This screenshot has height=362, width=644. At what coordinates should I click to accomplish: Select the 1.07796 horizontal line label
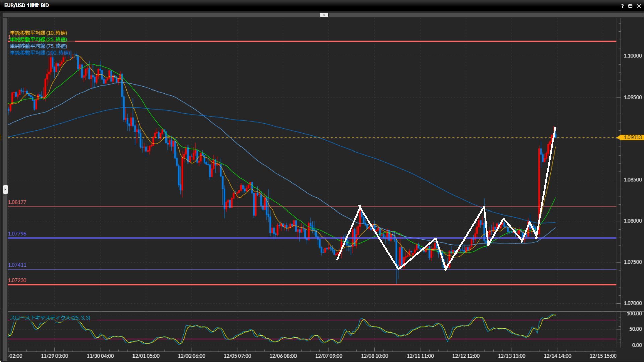click(17, 234)
